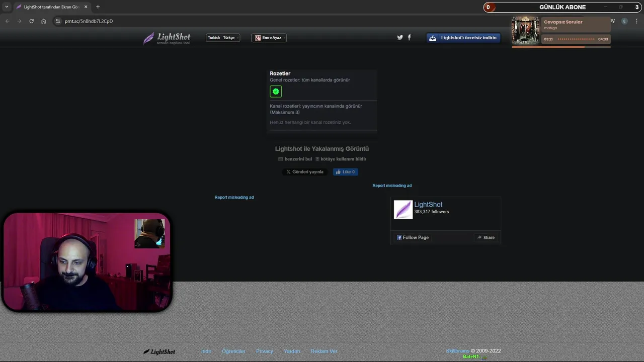Click the Follow Page button
644x362 pixels.
click(413, 237)
